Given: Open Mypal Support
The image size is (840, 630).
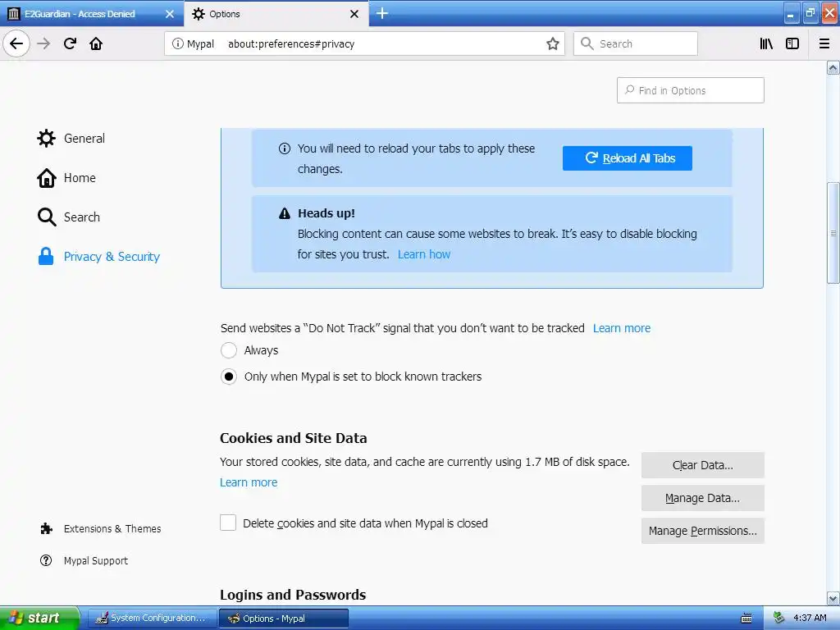Looking at the screenshot, I should click(x=84, y=560).
